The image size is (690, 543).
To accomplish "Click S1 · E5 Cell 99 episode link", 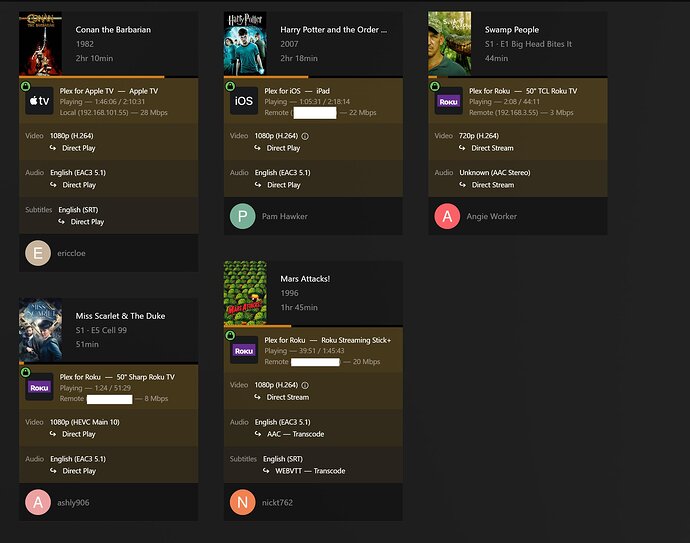I will [101, 330].
